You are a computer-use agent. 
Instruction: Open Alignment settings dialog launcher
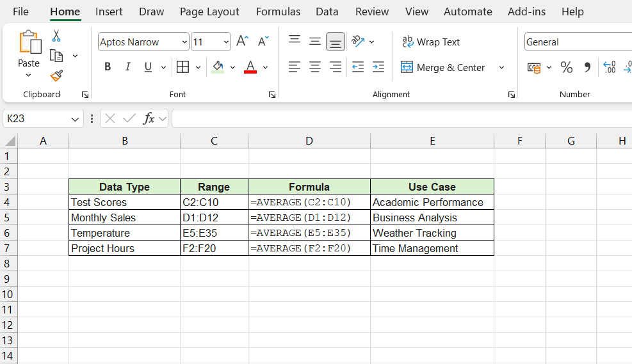(512, 95)
